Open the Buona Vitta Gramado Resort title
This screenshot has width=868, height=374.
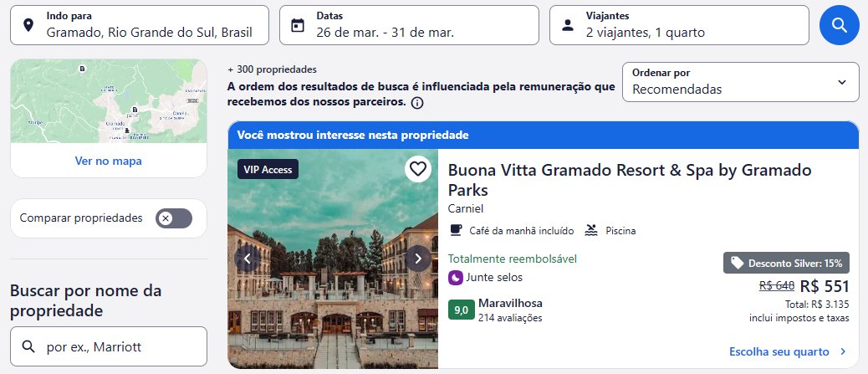[630, 180]
